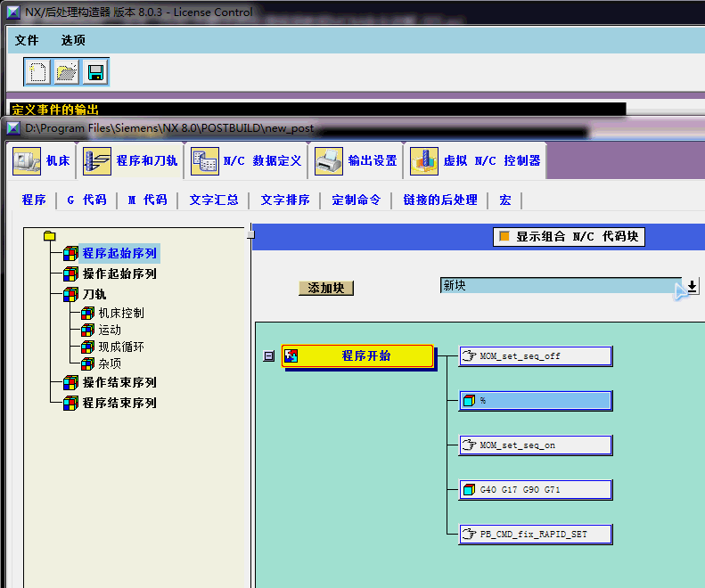
Task: Open the 文件 menu
Action: [27, 40]
